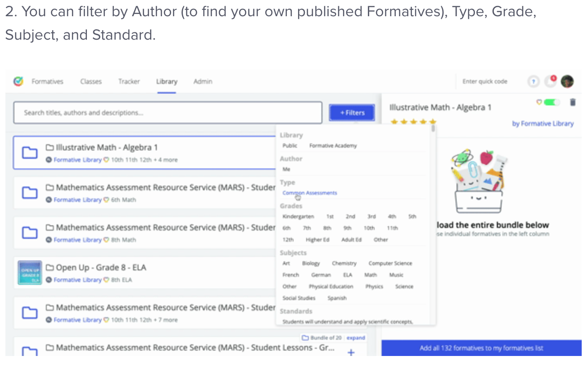Add all 132 formatives to my list
This screenshot has height=374, width=588.
pos(481,348)
